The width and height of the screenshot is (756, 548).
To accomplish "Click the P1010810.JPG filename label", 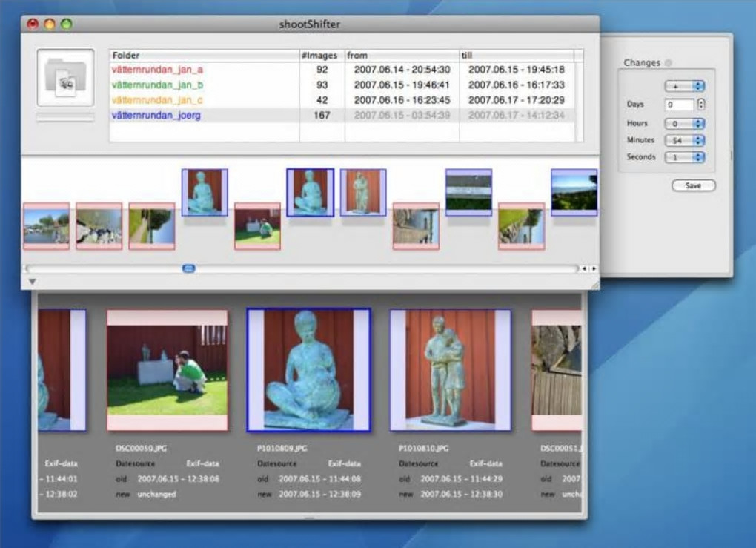I will click(424, 448).
